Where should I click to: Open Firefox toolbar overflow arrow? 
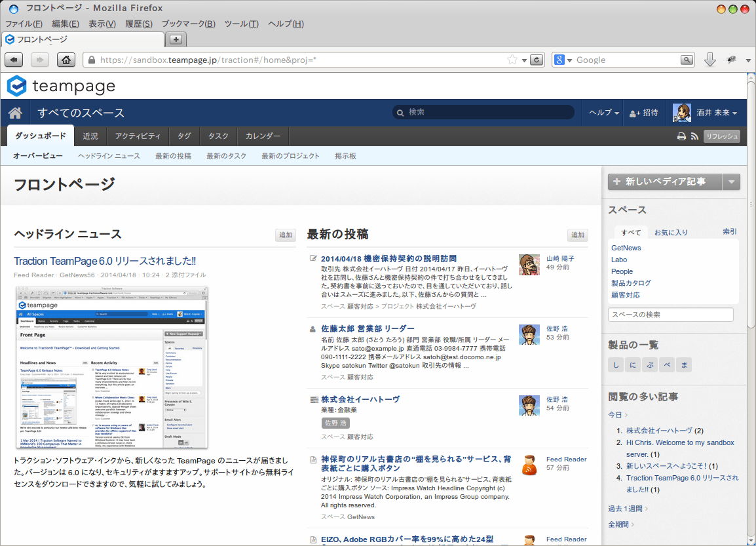pyautogui.click(x=748, y=60)
